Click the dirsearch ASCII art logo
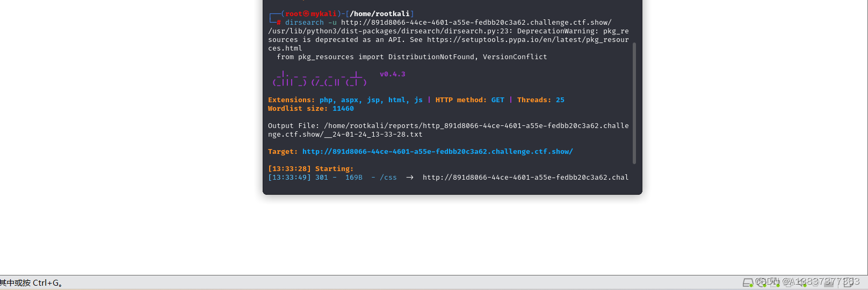Screen dimensions: 868x290 (x=320, y=79)
